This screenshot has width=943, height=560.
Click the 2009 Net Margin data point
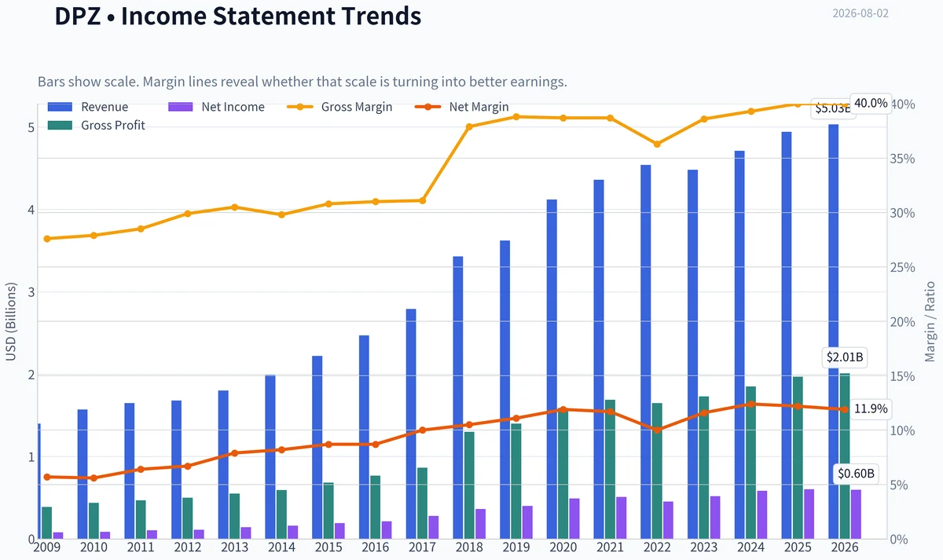47,477
